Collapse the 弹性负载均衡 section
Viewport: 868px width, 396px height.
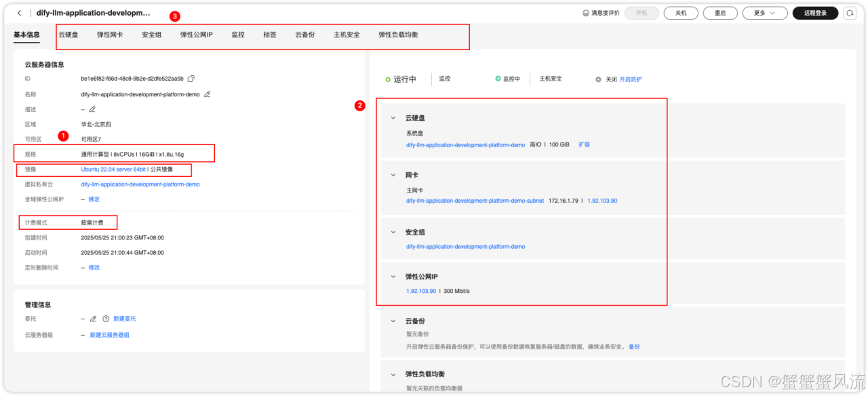click(x=393, y=374)
